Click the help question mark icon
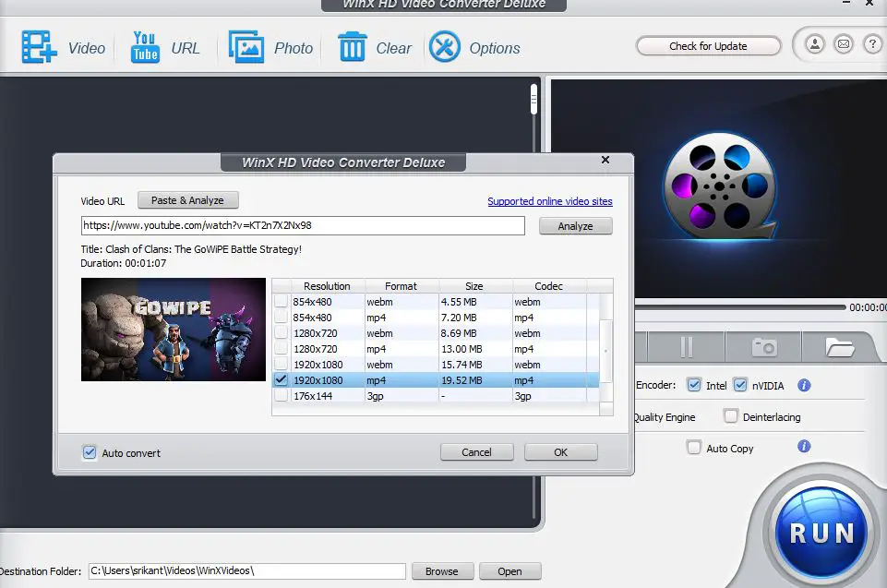 point(872,43)
